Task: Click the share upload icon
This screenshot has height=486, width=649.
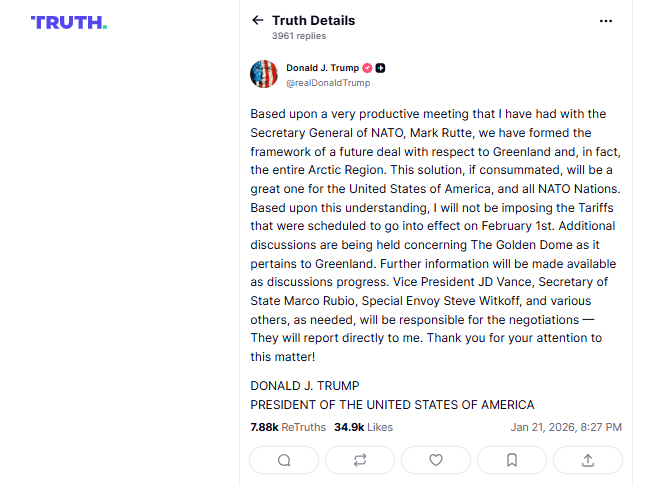Action: click(x=588, y=460)
